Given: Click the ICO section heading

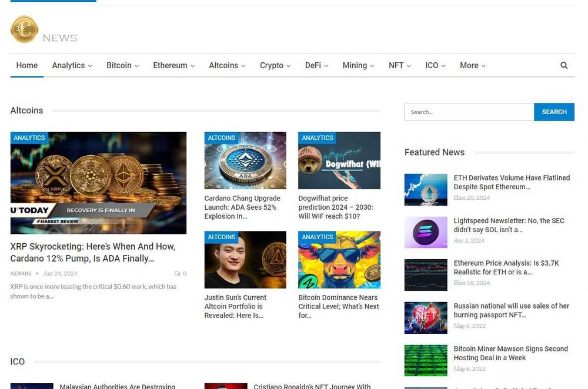Looking at the screenshot, I should [x=17, y=361].
